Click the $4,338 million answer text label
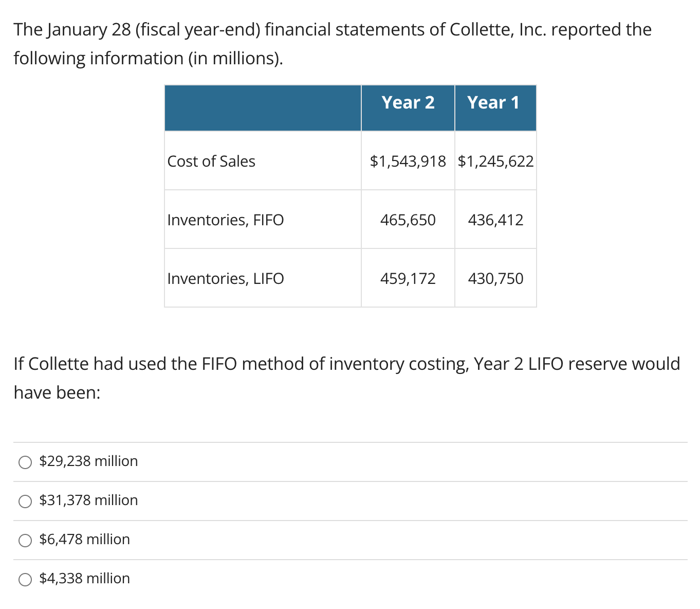The height and width of the screenshot is (609, 700). pos(84,578)
